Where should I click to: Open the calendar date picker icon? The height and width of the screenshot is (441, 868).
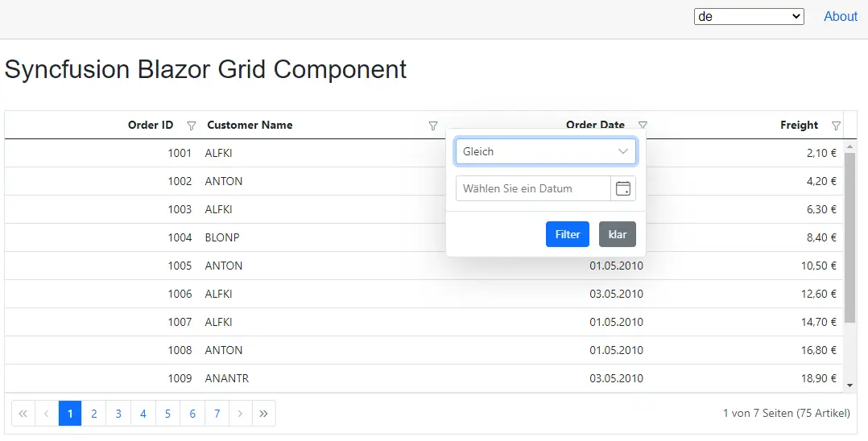pyautogui.click(x=623, y=188)
